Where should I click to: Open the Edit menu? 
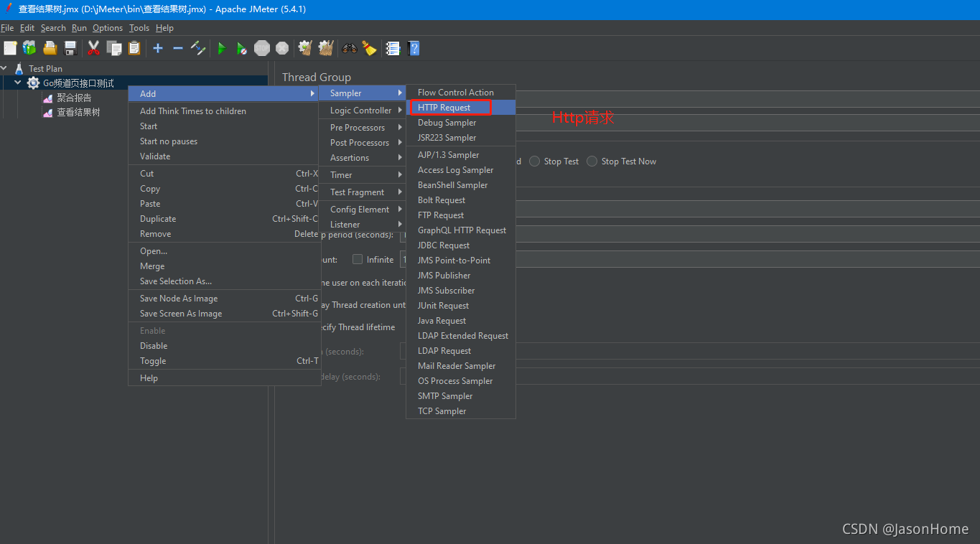pyautogui.click(x=27, y=28)
